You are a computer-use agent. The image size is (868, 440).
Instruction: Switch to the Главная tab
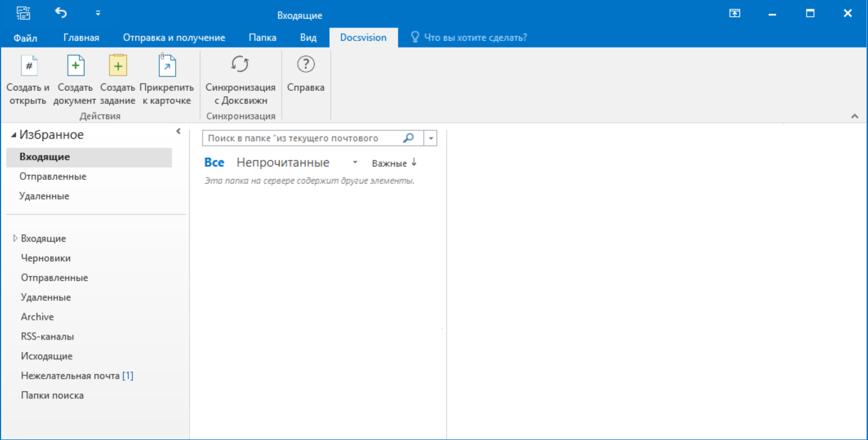tap(81, 38)
